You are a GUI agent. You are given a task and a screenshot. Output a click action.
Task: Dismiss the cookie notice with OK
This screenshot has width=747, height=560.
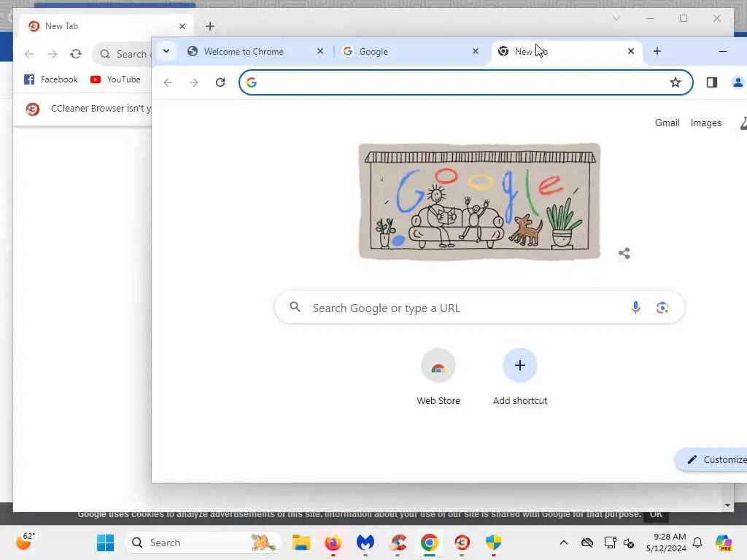coord(656,514)
